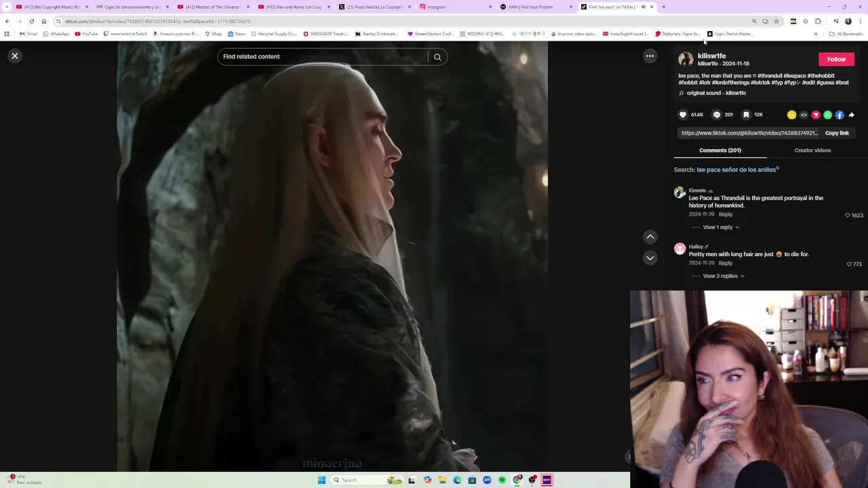Viewport: 868px width, 488px height.
Task: Open the Gmail bookmark
Action: [28, 34]
